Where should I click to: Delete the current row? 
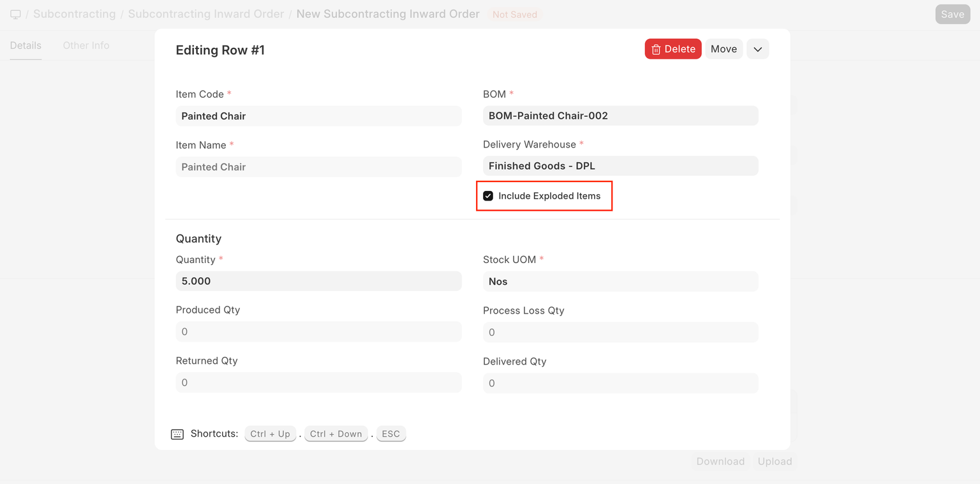pyautogui.click(x=673, y=49)
